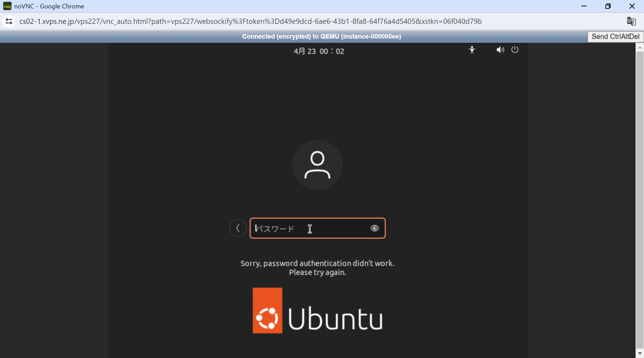Click the Ubuntu logo
The image size is (644, 358).
(318, 311)
